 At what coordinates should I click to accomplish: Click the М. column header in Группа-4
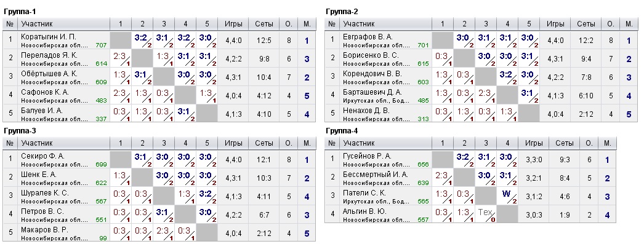608,143
